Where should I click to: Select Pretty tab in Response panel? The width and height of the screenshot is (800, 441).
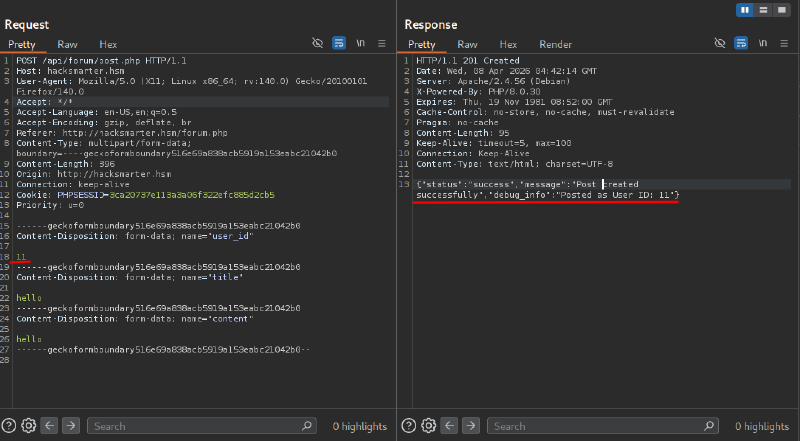click(x=421, y=44)
